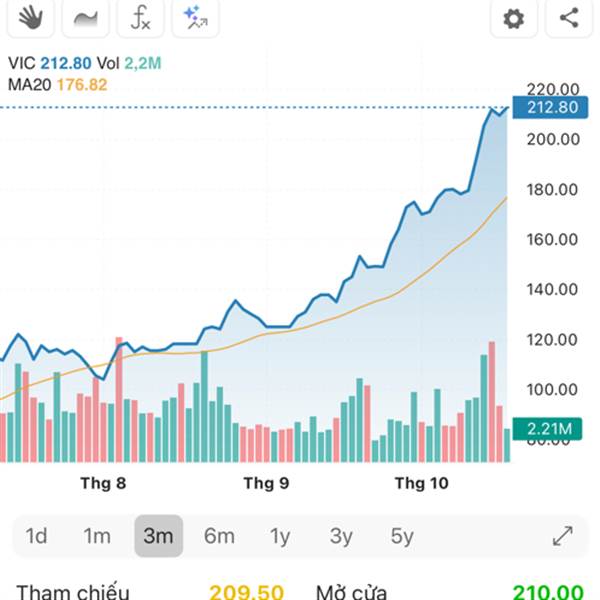Open the AI sparkle analysis tool
Screen dimensions: 600x600
click(195, 17)
